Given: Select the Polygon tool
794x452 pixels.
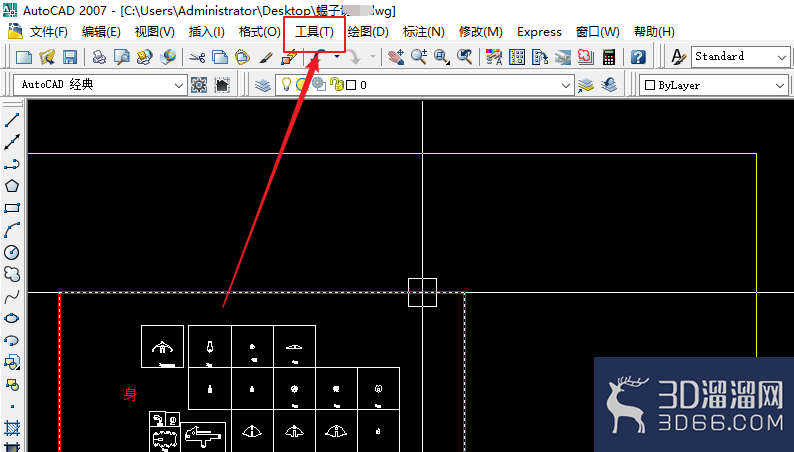Looking at the screenshot, I should (x=12, y=186).
